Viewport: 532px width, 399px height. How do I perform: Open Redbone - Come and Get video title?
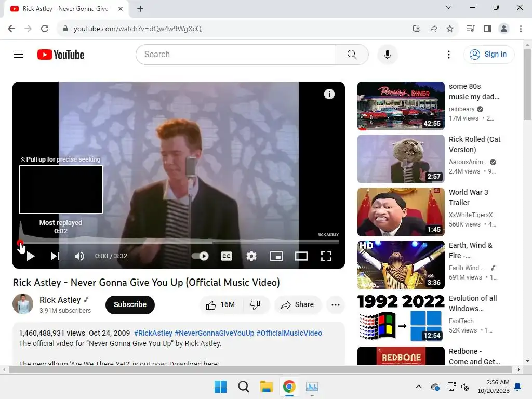click(x=474, y=356)
